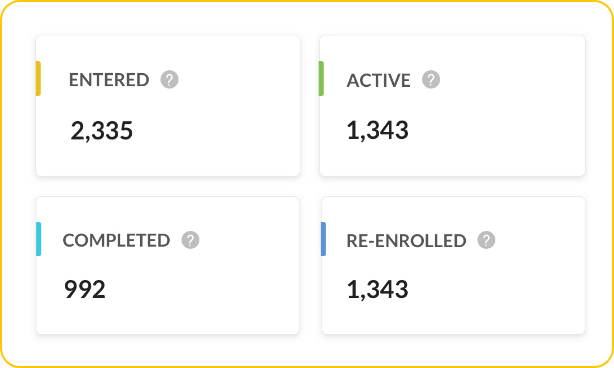Click the green ACTIVE accent bar
This screenshot has height=368, width=614.
321,78
